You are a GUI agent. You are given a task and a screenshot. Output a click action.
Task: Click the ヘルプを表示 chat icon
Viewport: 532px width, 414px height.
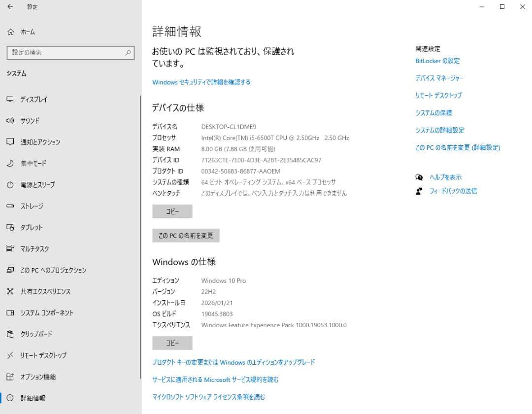point(419,177)
